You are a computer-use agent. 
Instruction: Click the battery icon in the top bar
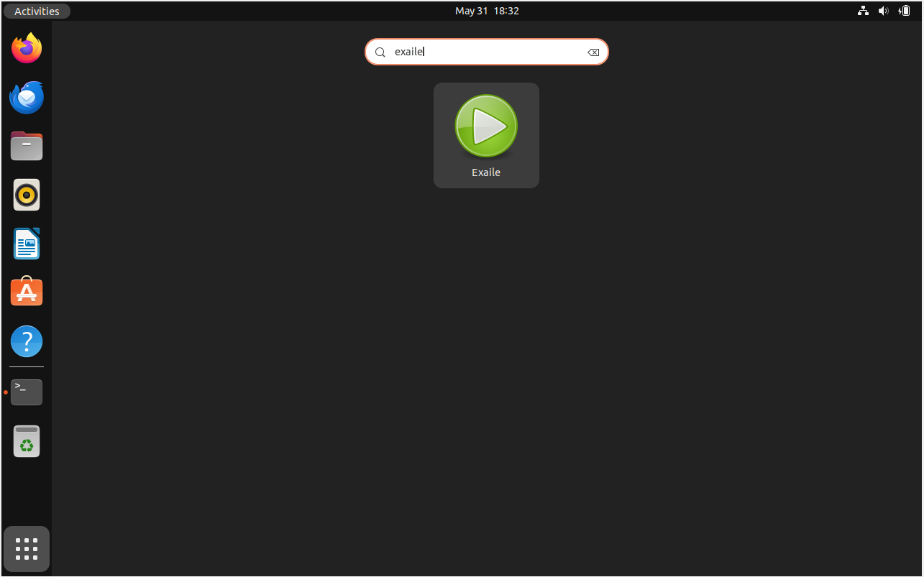tap(905, 11)
